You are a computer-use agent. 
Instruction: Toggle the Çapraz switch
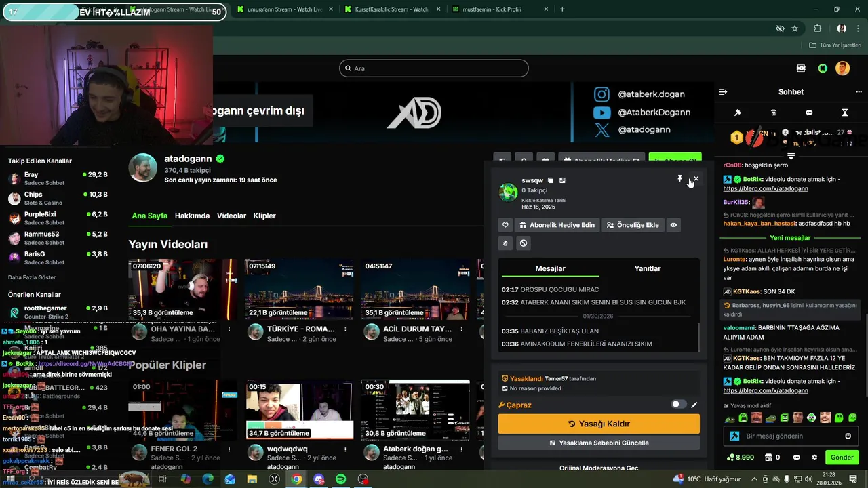tap(678, 405)
